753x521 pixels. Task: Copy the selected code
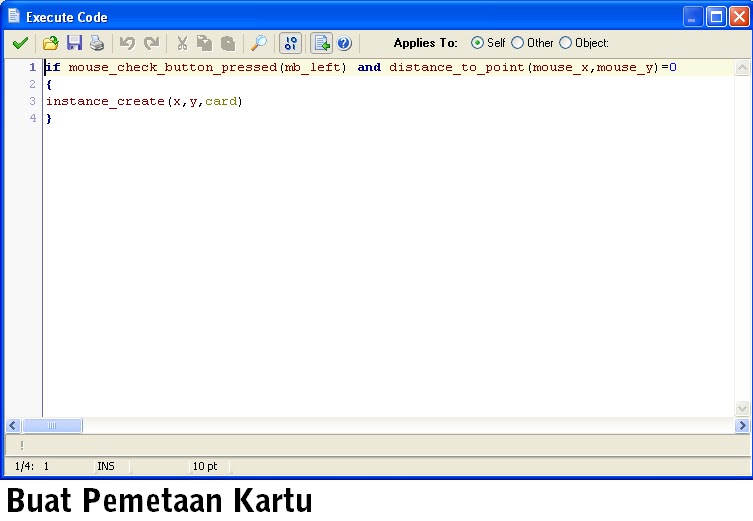click(x=205, y=43)
